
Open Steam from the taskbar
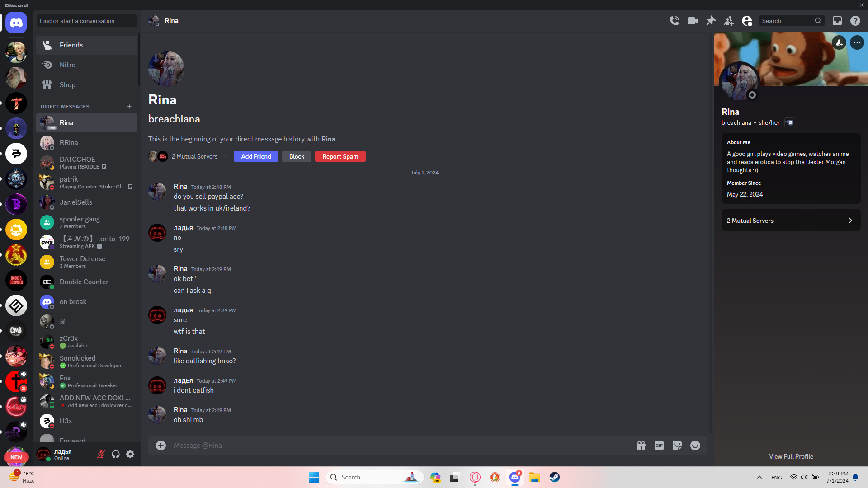tap(555, 477)
